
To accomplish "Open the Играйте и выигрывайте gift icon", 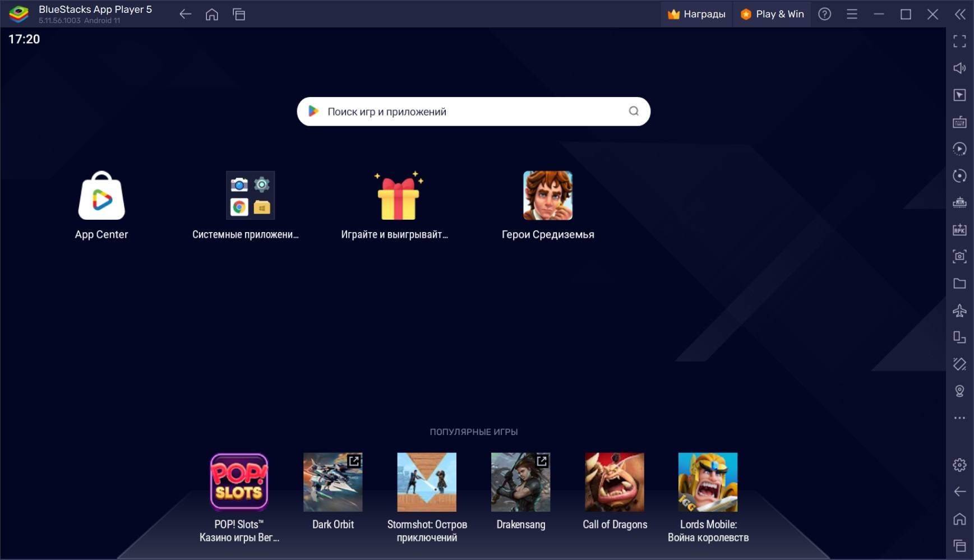I will click(x=399, y=195).
